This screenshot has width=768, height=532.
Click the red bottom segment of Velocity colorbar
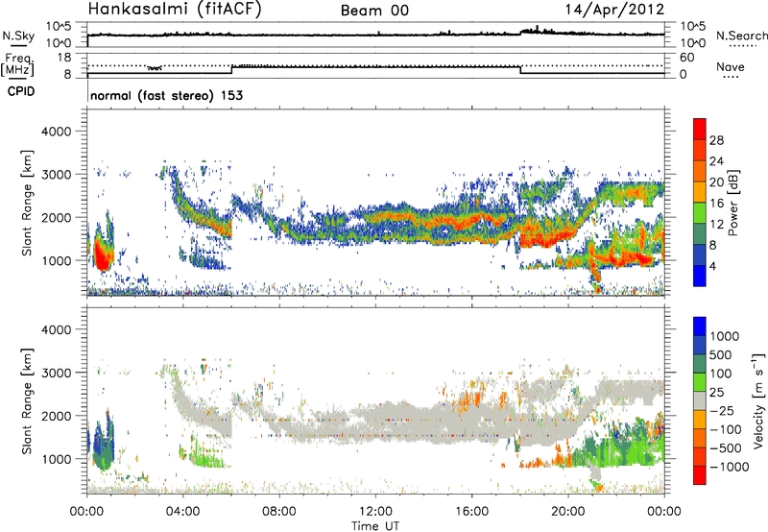click(700, 475)
